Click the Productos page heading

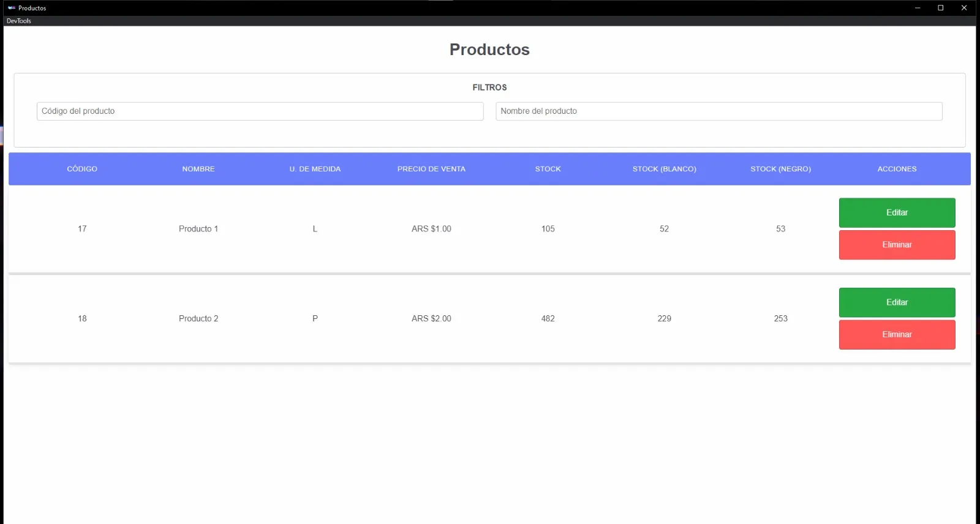[x=490, y=50]
